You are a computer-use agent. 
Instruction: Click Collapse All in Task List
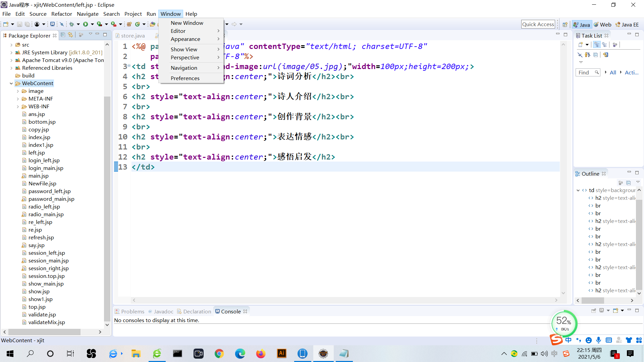click(596, 55)
